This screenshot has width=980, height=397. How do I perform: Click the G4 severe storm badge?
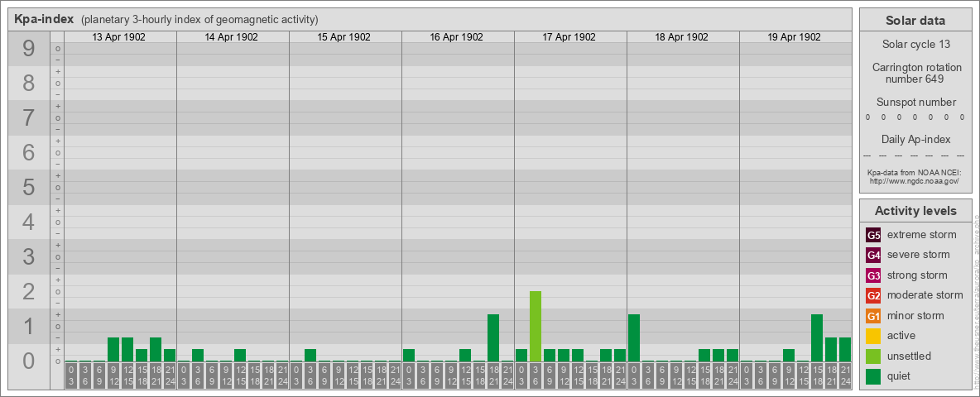click(873, 256)
